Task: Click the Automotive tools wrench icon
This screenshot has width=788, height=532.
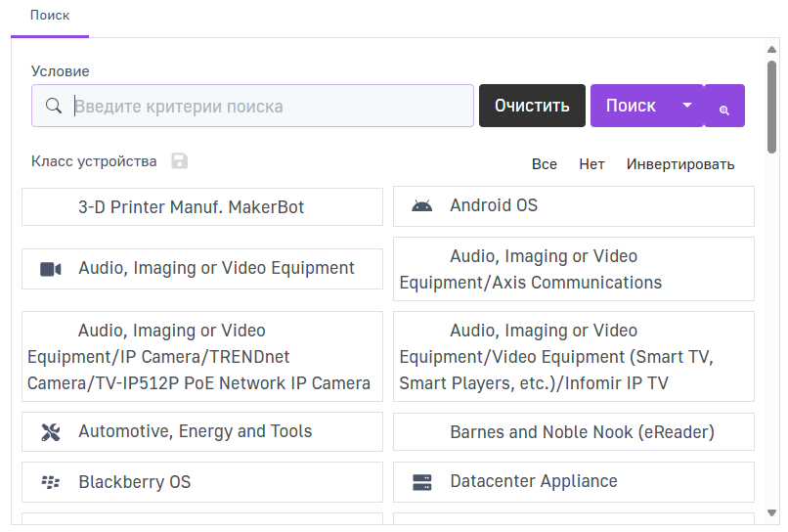Action: pos(51,432)
